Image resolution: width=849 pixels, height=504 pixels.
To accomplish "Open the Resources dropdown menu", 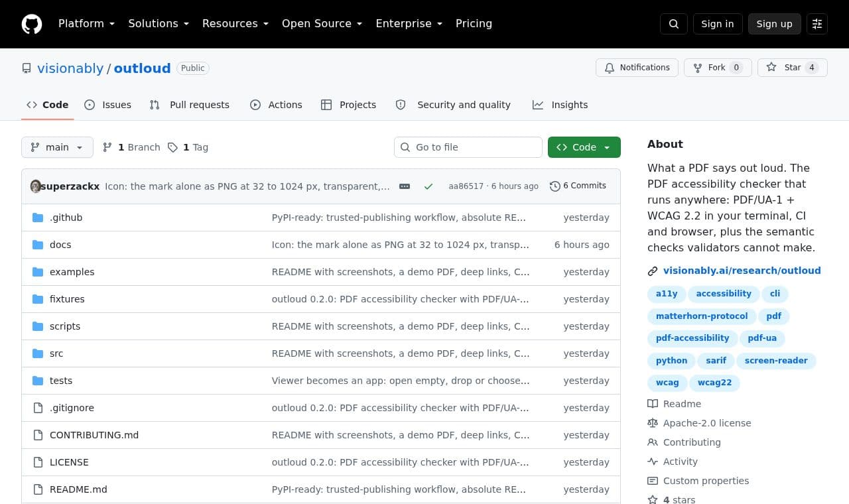I will 235,24.
